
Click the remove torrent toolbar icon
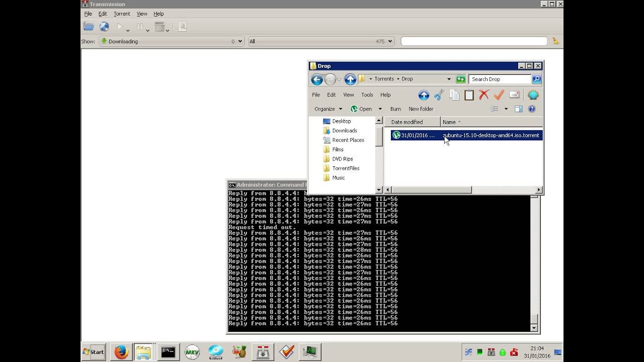[159, 27]
